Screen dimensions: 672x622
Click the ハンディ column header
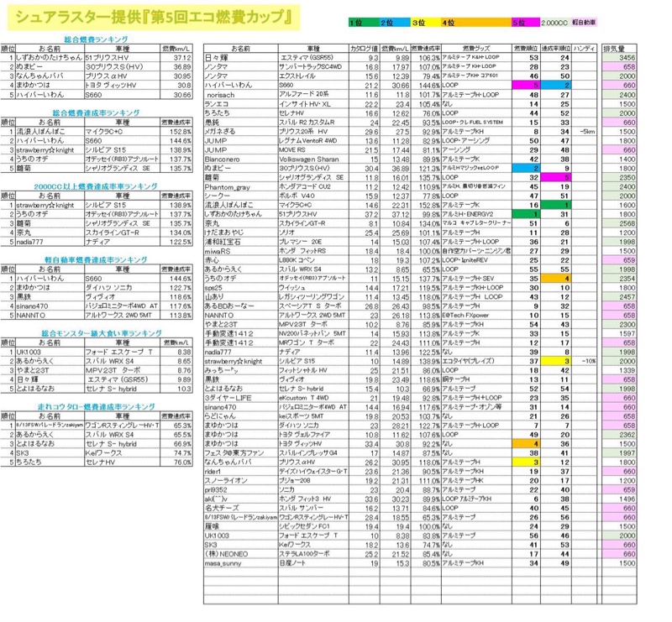(584, 49)
